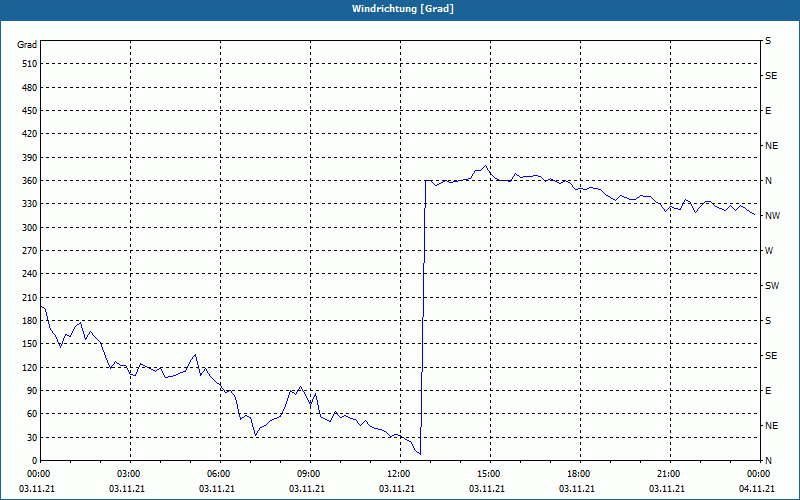
Task: Click the 21:00 time label
Action: click(670, 474)
